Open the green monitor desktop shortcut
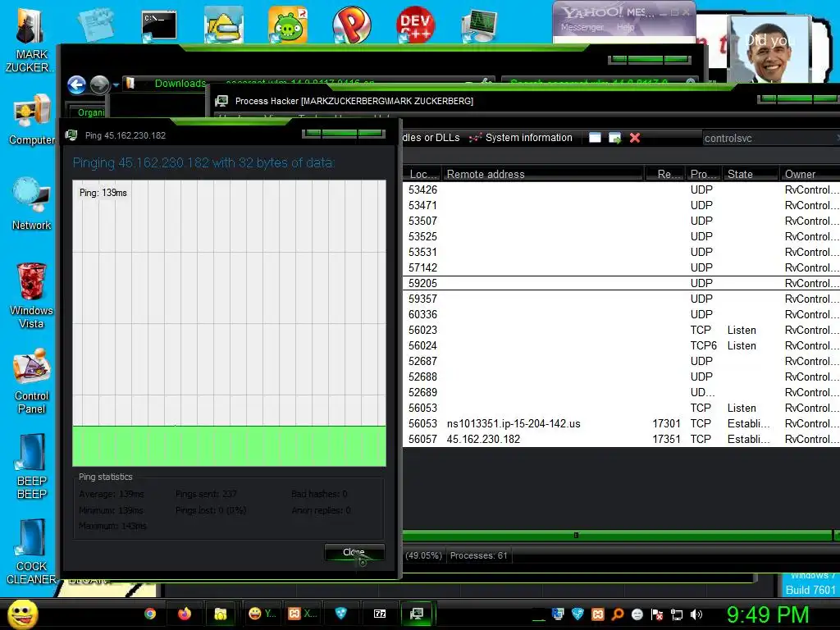 tap(479, 25)
